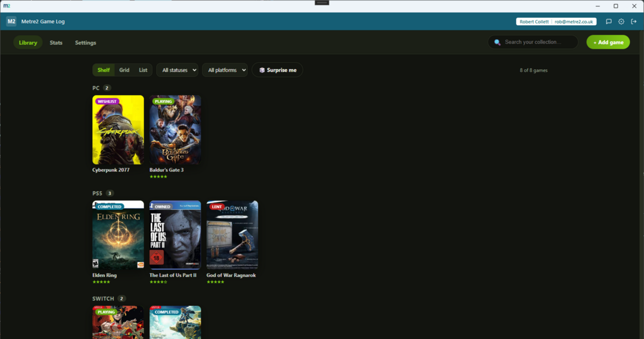Open the Baldur's Gate 3 cover
The width and height of the screenshot is (644, 339).
pos(175,130)
